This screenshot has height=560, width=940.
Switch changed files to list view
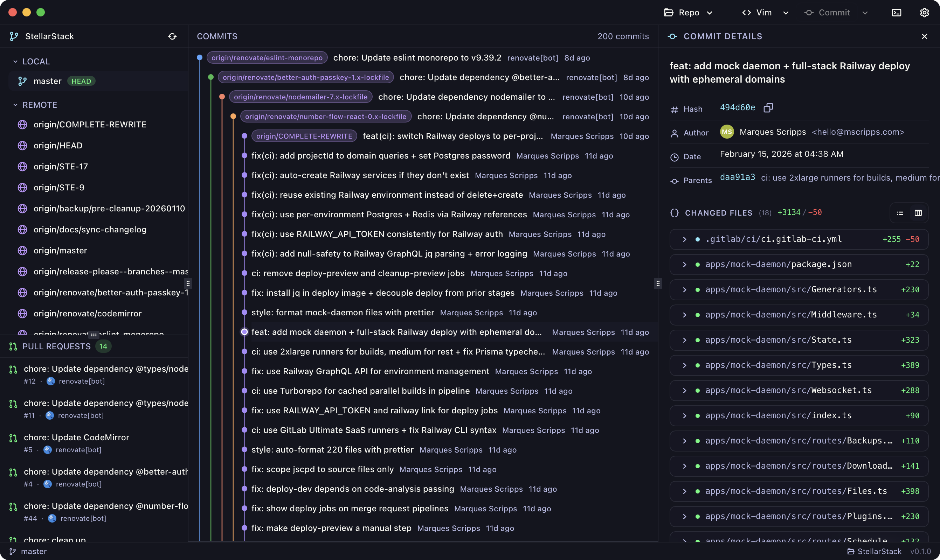(x=900, y=213)
